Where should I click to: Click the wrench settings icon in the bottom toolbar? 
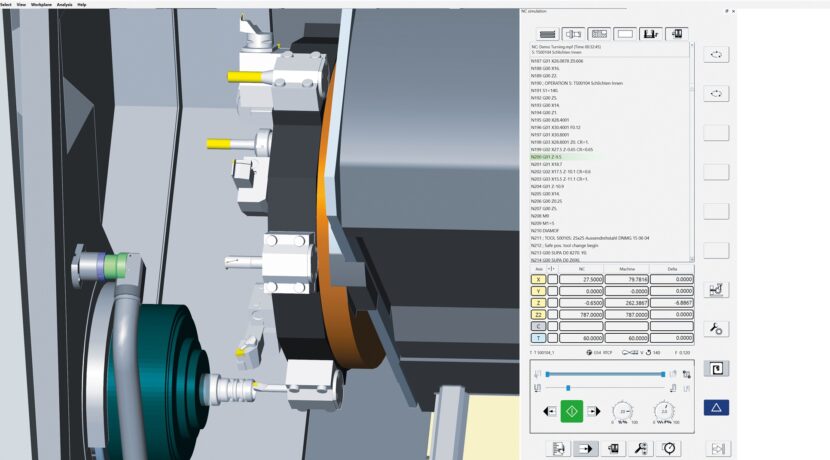(640, 449)
